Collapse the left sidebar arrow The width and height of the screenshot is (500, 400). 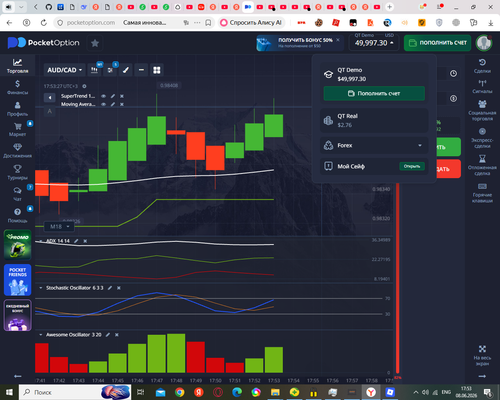18,376
